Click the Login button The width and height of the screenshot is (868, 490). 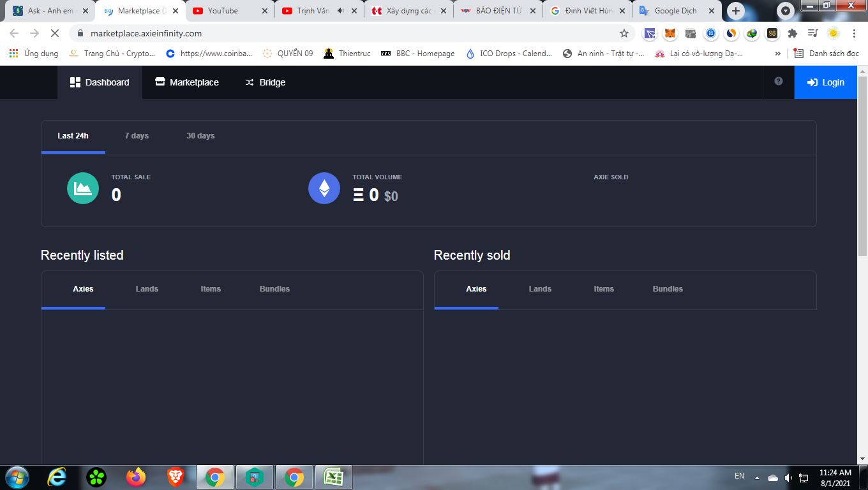tap(826, 82)
